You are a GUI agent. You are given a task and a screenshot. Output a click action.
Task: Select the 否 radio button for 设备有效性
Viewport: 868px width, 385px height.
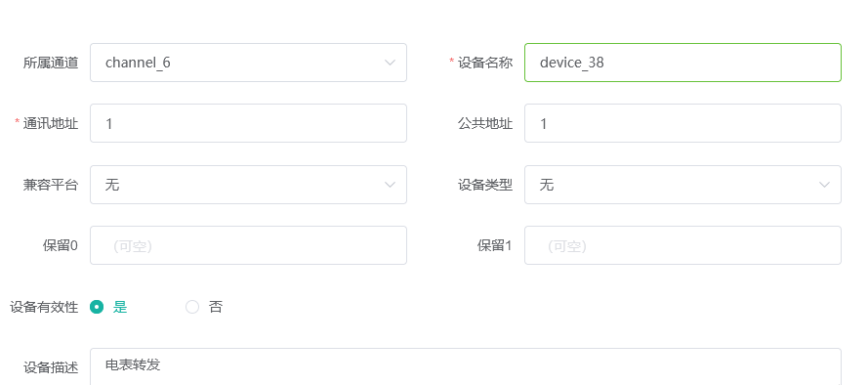point(192,307)
